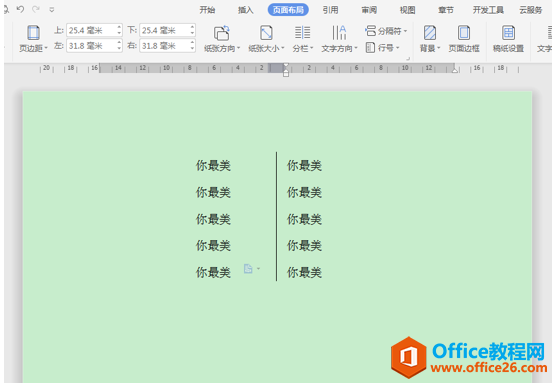Click the first line indent marker on ruler
Screen dimensions: 554x385
pyautogui.click(x=286, y=66)
